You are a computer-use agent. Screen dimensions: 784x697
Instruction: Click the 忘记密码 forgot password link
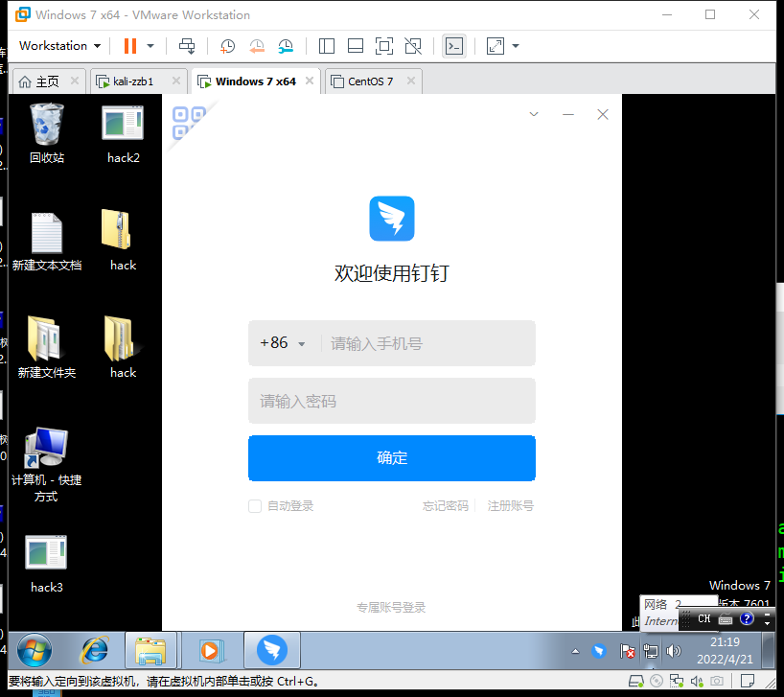pos(445,506)
